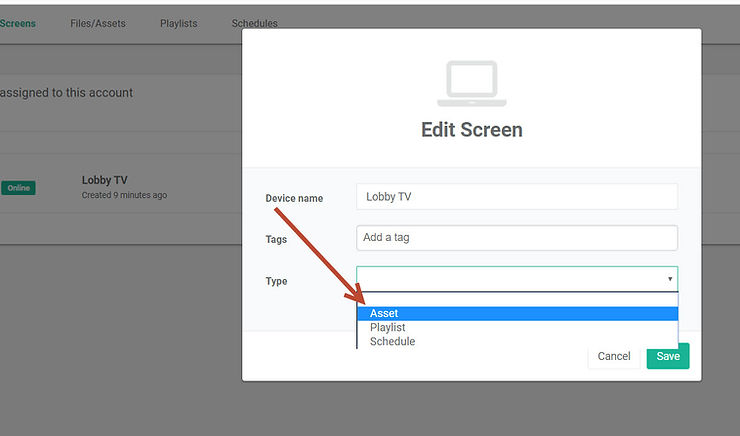This screenshot has width=740, height=436.
Task: Open the Playlists tab
Action: pos(178,23)
